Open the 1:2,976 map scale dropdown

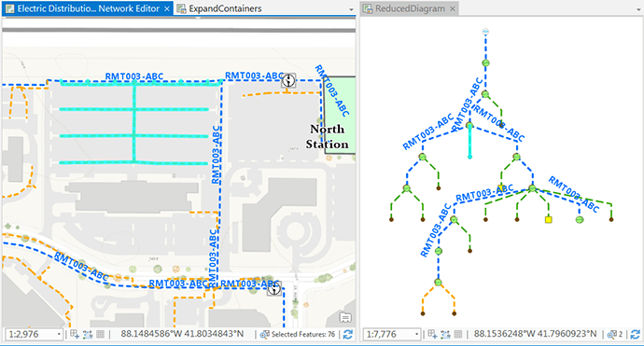[x=59, y=334]
